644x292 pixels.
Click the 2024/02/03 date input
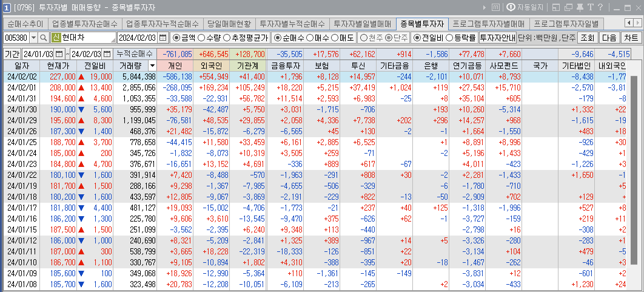coord(138,38)
